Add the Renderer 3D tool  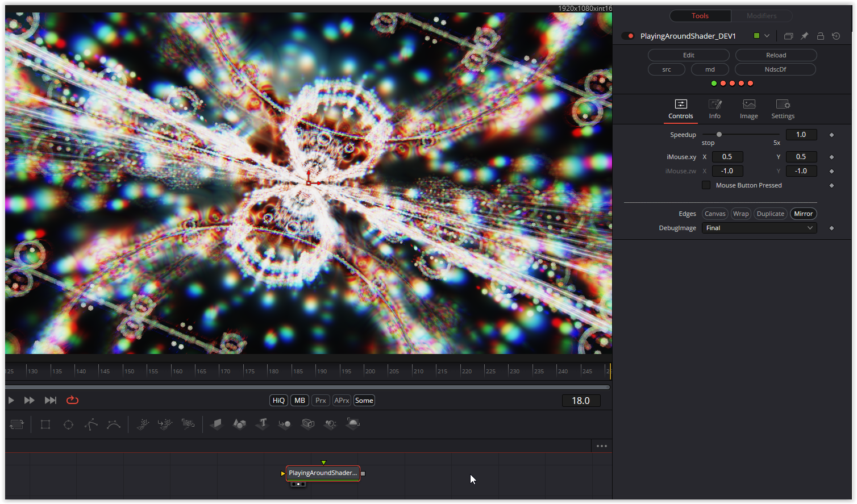pyautogui.click(x=353, y=424)
